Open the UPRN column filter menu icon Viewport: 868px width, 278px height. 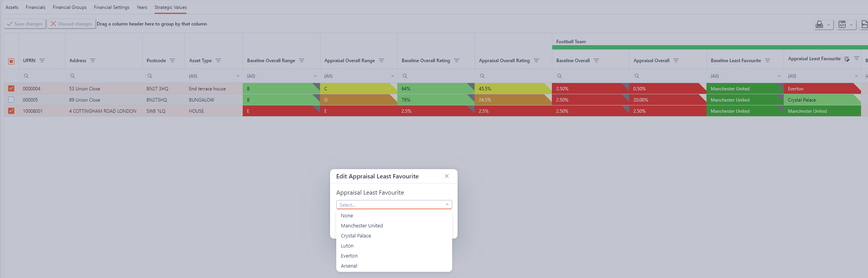coord(42,61)
